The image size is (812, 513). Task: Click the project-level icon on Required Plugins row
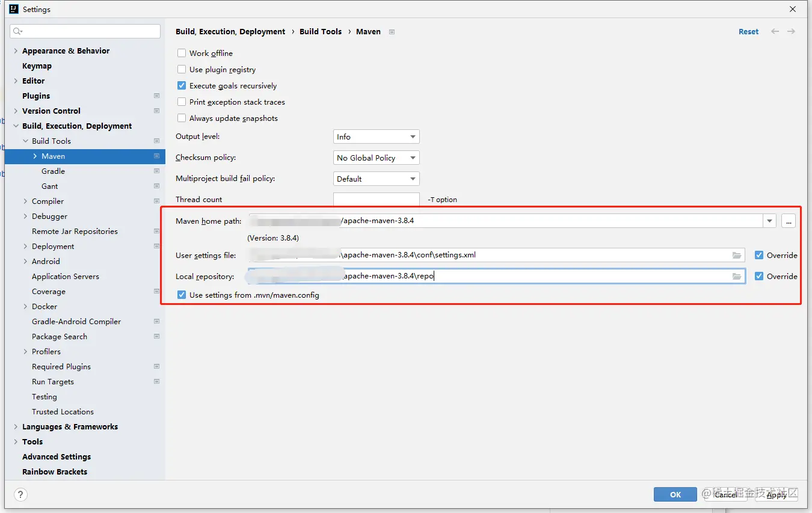(156, 366)
